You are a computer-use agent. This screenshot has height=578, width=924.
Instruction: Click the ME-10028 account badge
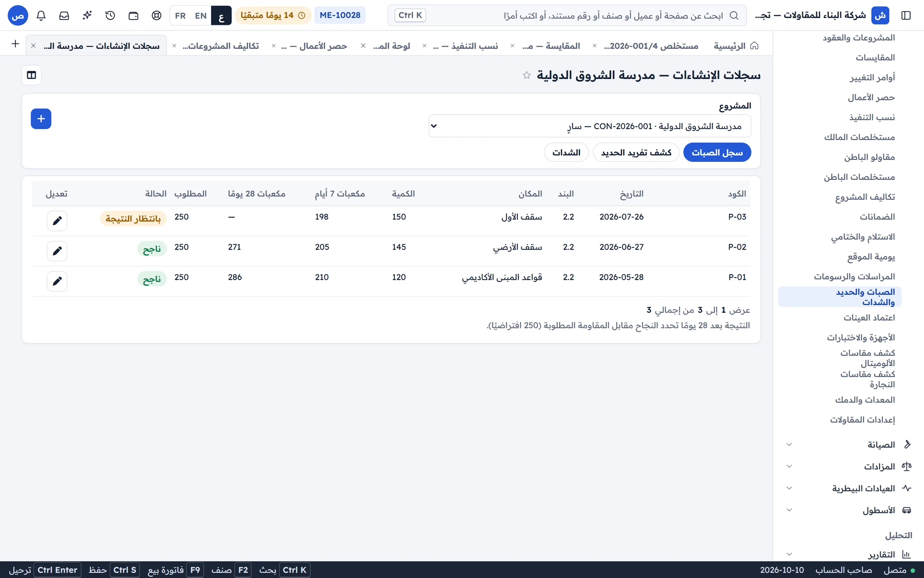tap(340, 15)
